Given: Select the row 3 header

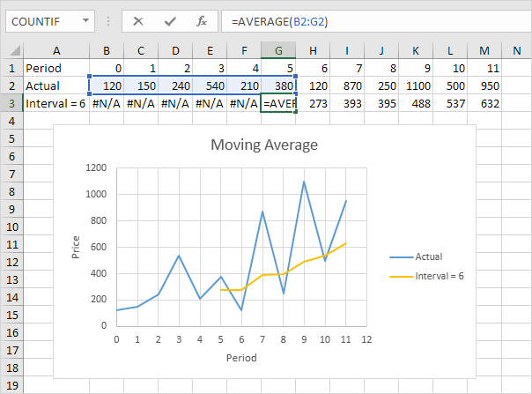Looking at the screenshot, I should [x=11, y=103].
